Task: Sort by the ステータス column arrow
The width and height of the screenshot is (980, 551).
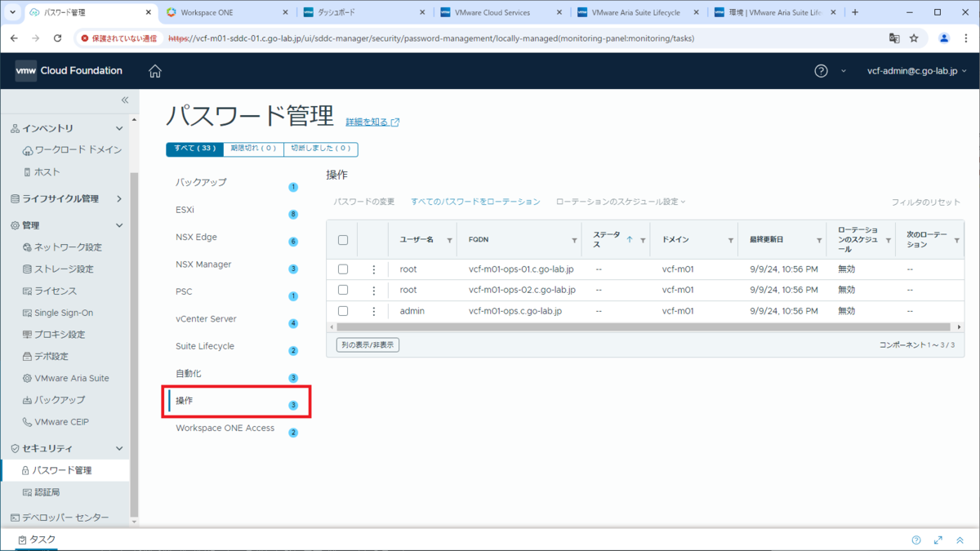Action: (x=630, y=240)
